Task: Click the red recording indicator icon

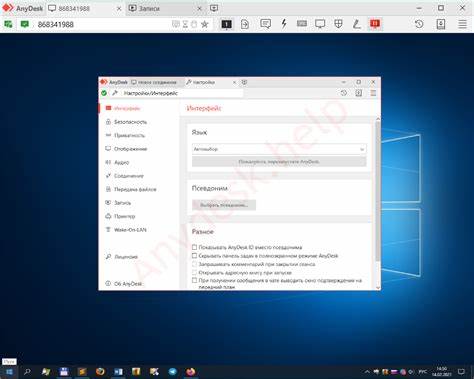Action: pos(375,24)
